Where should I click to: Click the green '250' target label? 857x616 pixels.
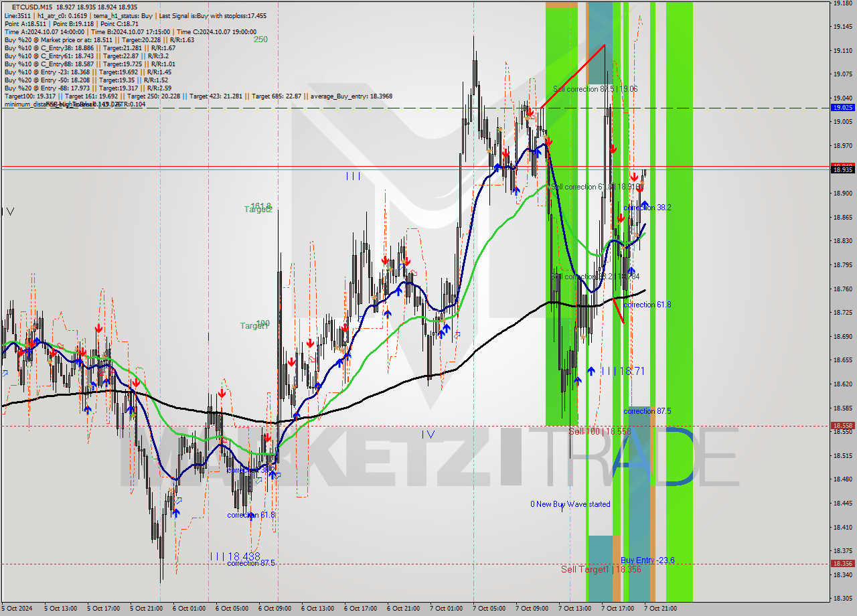[260, 40]
